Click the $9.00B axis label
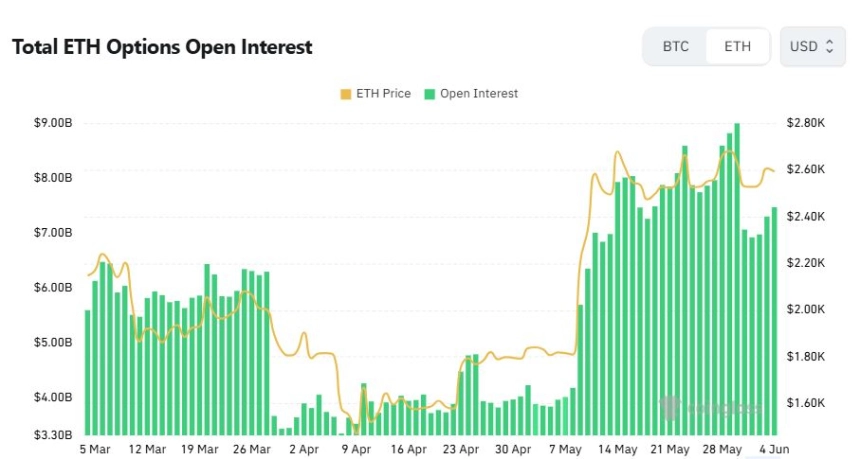 pos(53,123)
